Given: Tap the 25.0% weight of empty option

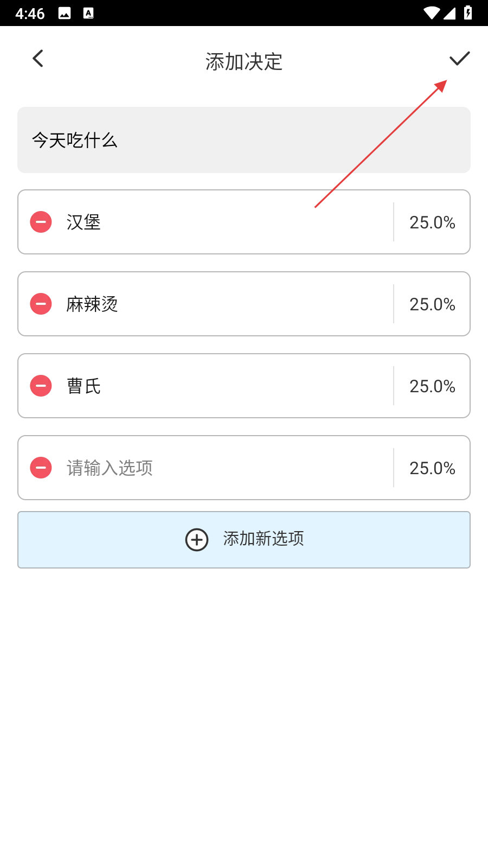Looking at the screenshot, I should 432,468.
